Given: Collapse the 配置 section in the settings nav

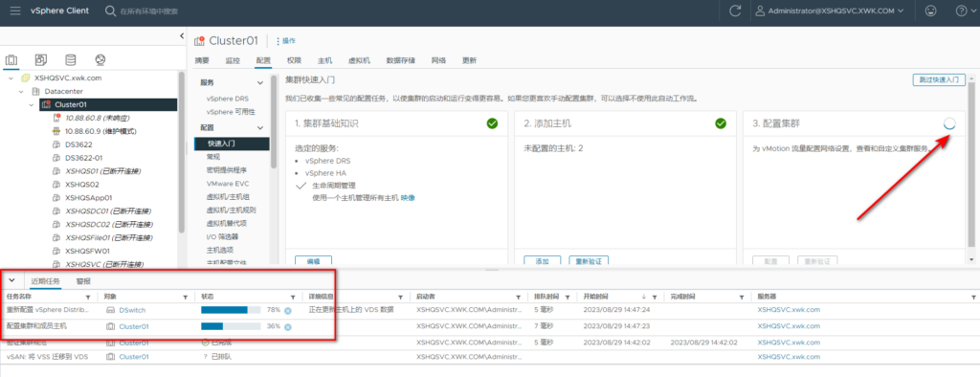Looking at the screenshot, I should click(260, 127).
